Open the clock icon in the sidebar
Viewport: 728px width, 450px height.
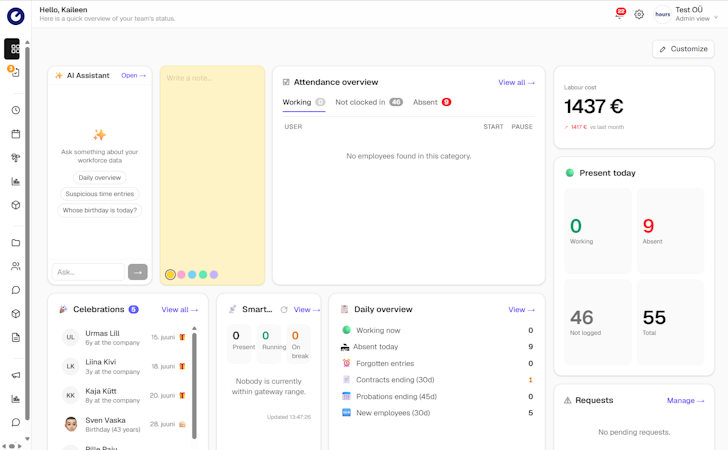(x=16, y=110)
